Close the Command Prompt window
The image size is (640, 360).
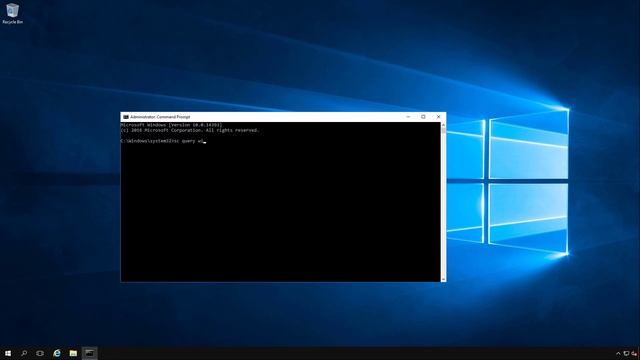point(439,117)
